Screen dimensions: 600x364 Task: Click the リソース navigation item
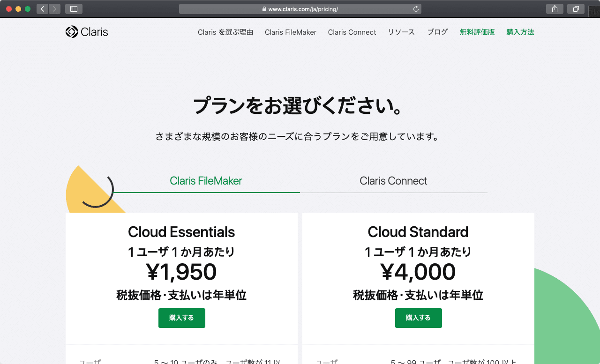coord(401,32)
